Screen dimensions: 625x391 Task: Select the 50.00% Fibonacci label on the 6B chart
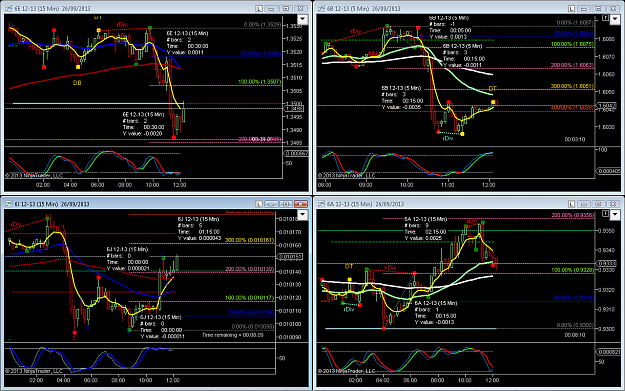574,33
